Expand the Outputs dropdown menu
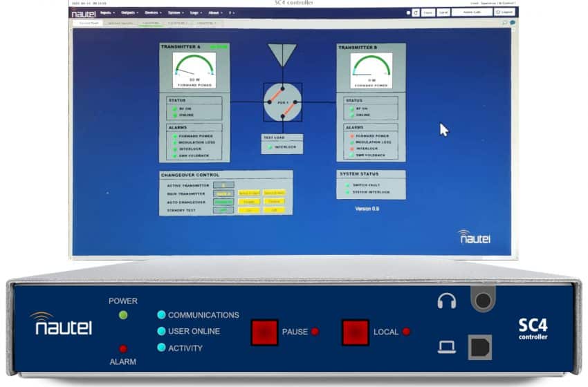This screenshot has height=387, width=588. pos(129,12)
